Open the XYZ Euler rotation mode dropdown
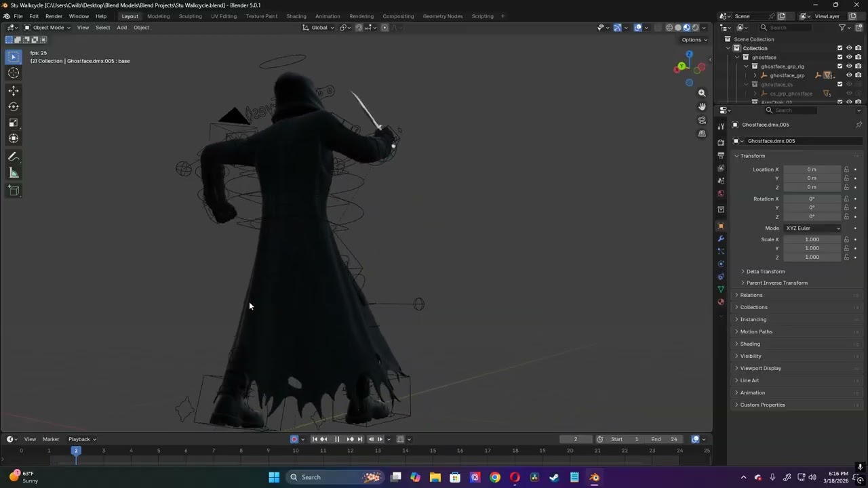Image resolution: width=868 pixels, height=488 pixels. pyautogui.click(x=812, y=228)
